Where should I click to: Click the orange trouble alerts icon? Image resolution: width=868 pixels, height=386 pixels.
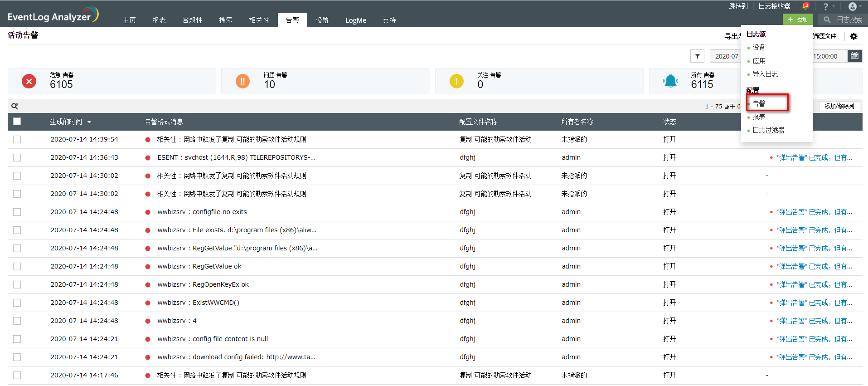(242, 82)
